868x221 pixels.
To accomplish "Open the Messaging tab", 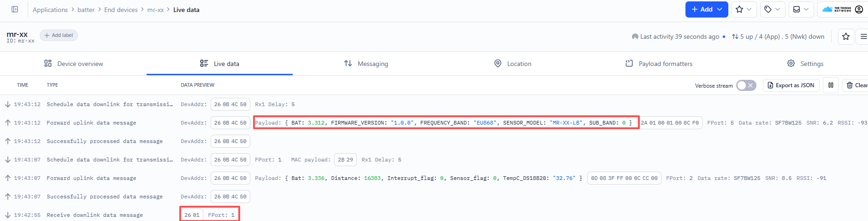I will pyautogui.click(x=366, y=64).
